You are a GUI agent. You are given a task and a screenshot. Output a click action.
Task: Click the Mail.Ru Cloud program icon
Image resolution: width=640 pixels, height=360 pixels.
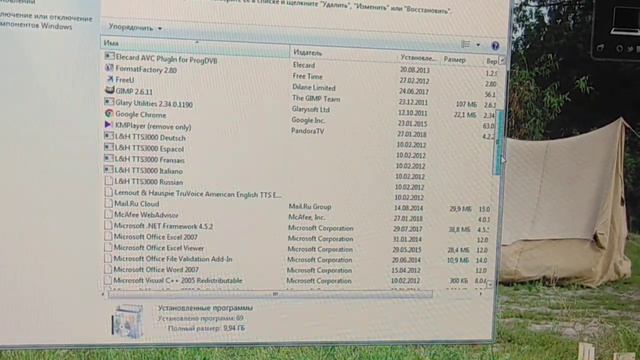click(108, 202)
